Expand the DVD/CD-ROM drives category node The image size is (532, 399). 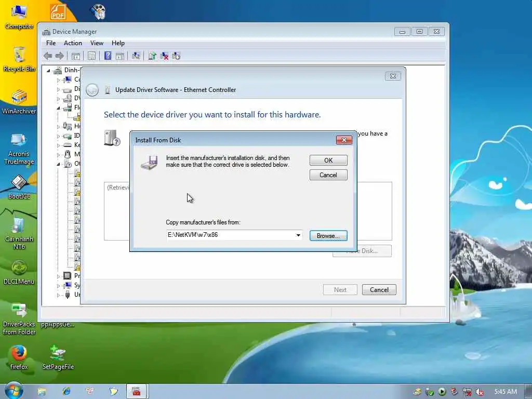(x=58, y=99)
